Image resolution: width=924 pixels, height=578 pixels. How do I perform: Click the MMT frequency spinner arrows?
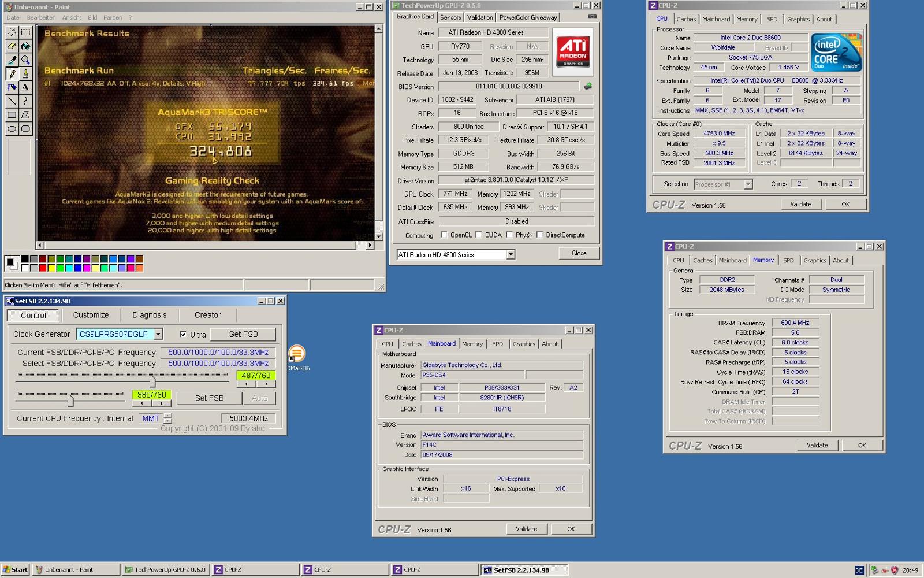(167, 418)
